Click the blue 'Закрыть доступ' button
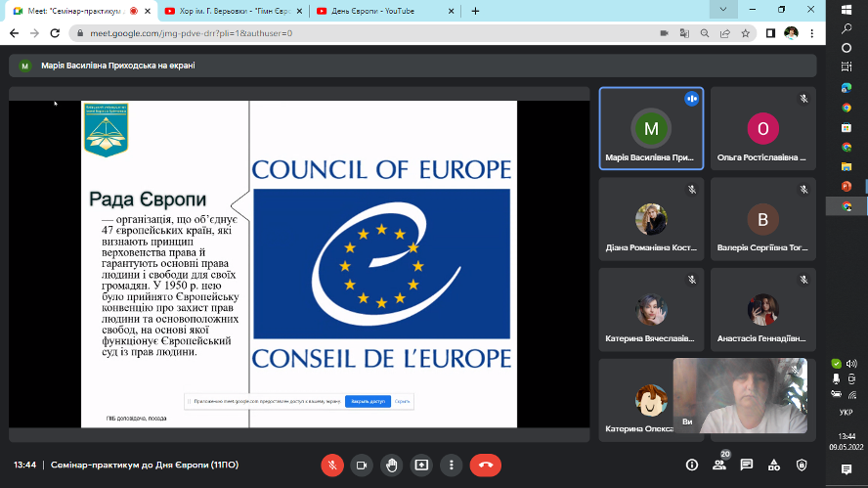 tap(368, 401)
